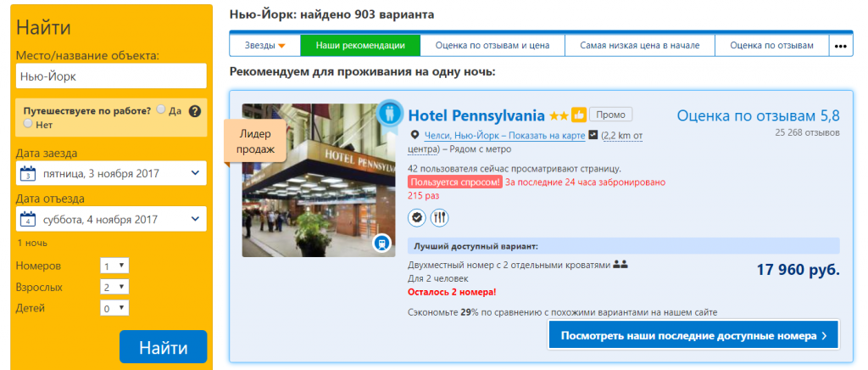
Task: Click Посмотреть наши последние доступные номера
Action: tap(693, 335)
